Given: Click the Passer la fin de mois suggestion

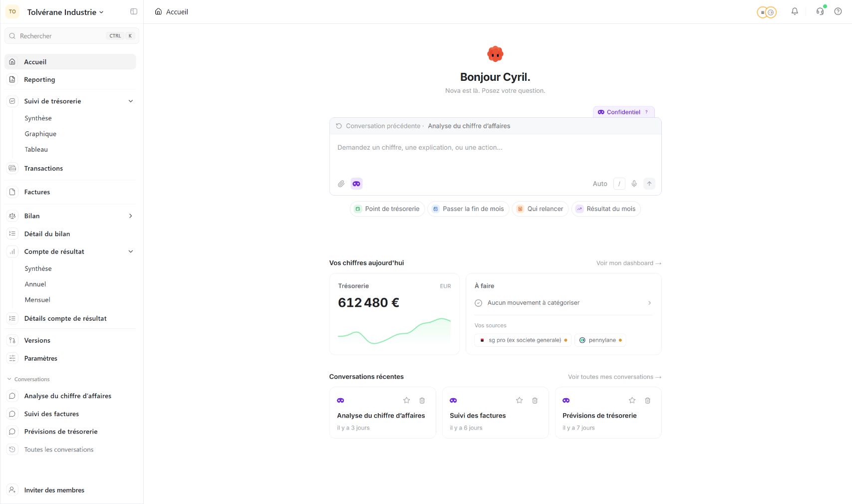Looking at the screenshot, I should tap(468, 209).
